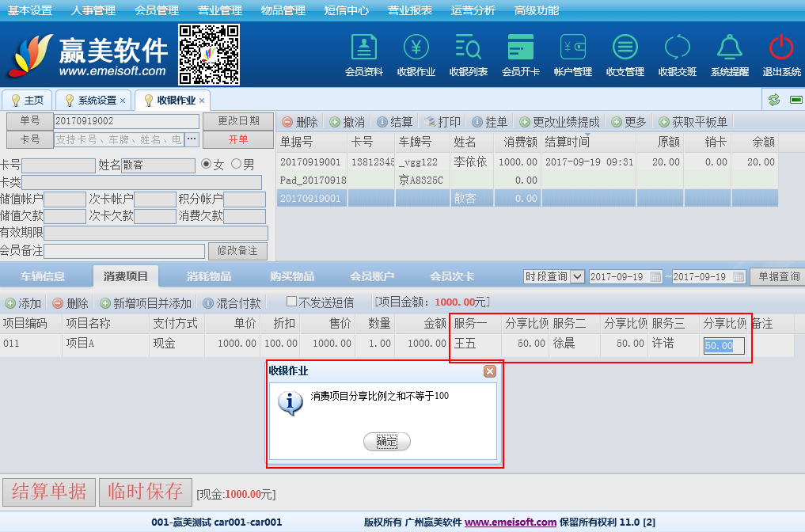Click the 收银列表 cashier list icon
This screenshot has height=532, width=805.
pyautogui.click(x=468, y=48)
